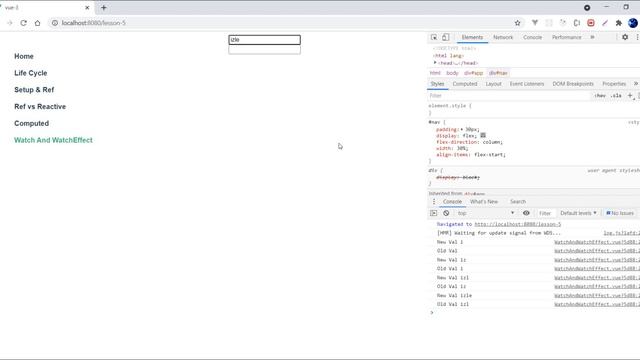Click the text input containing izle

[x=264, y=40]
